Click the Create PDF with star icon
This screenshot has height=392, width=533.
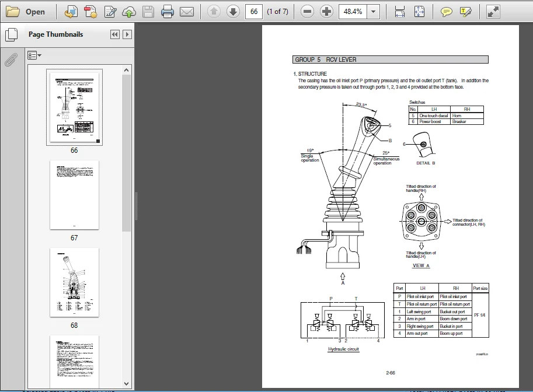point(90,12)
